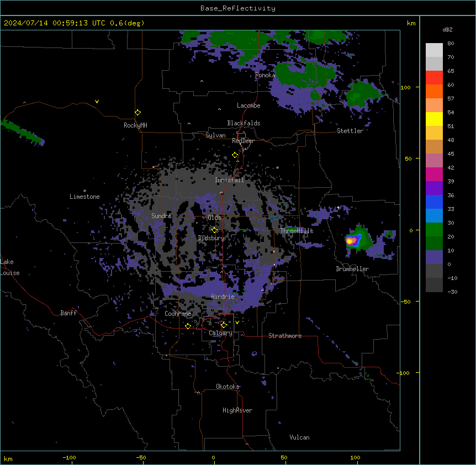
Task: Click the Lake Louise label
Action: pyautogui.click(x=10, y=267)
